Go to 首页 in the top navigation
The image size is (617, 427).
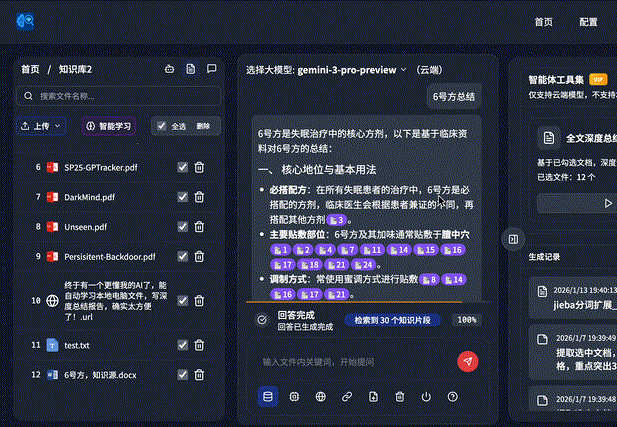click(x=543, y=22)
